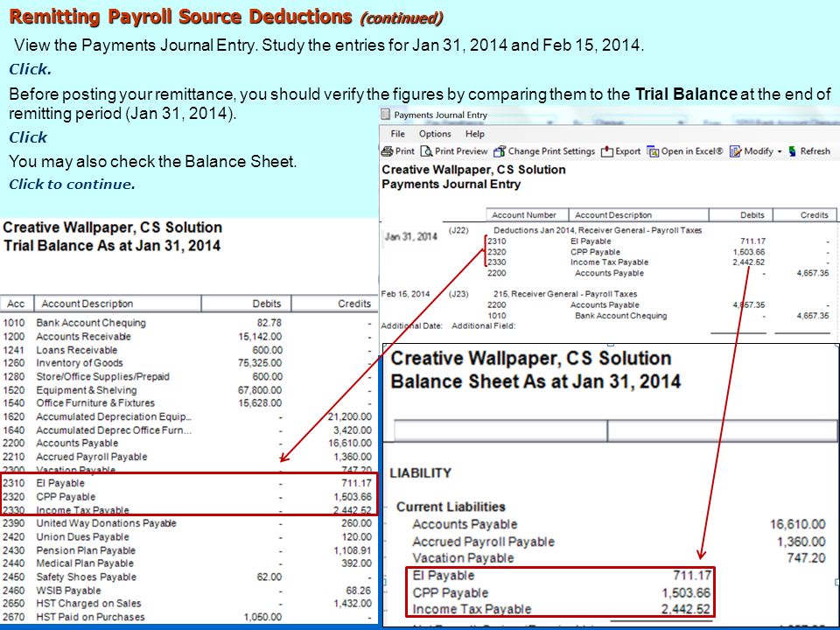This screenshot has width=840, height=630.
Task: Click Account Description header in Trial Balance
Action: point(117,304)
